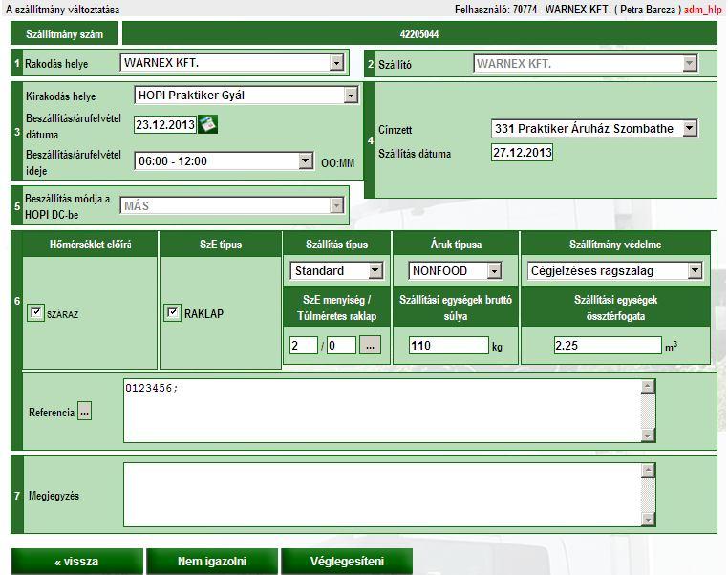Open the Rakodás helye dropdown

[x=231, y=63]
